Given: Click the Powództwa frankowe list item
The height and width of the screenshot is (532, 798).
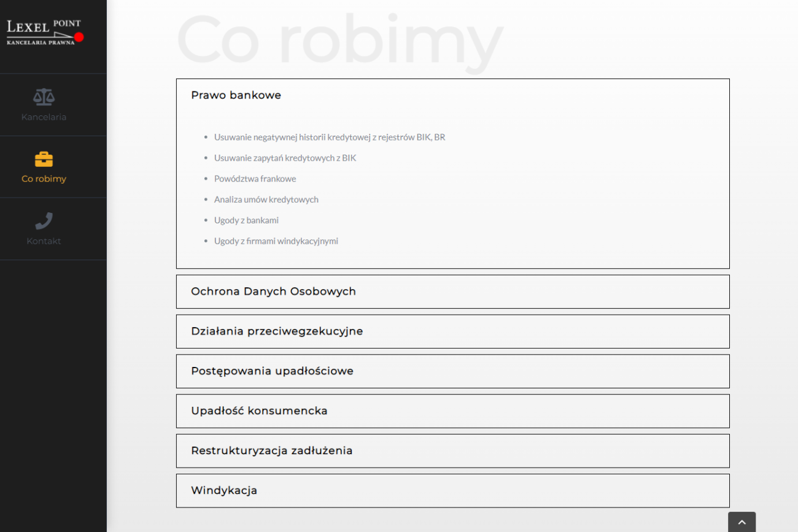Looking at the screenshot, I should coord(255,179).
